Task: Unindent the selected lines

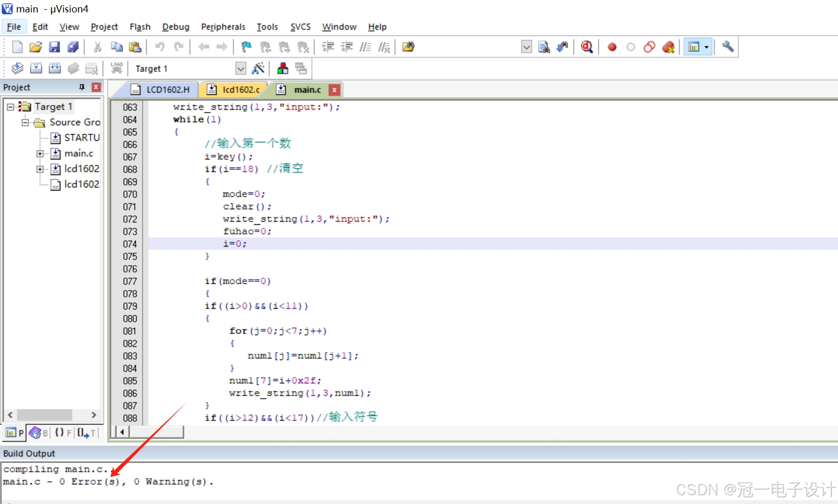Action: (x=346, y=47)
